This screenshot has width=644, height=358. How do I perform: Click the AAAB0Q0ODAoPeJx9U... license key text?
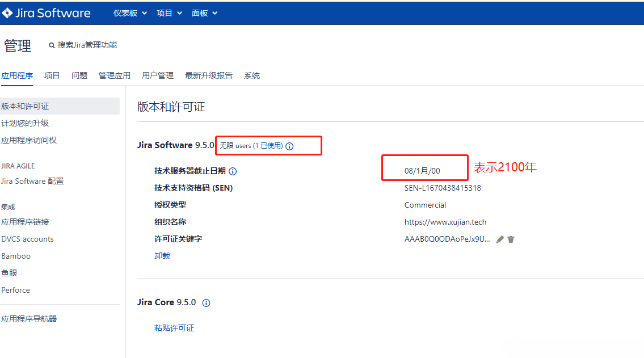tap(447, 239)
